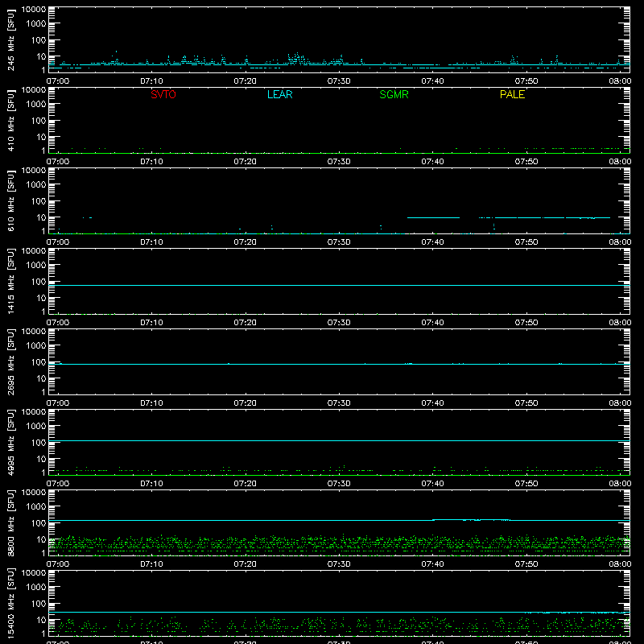Click 07:40 tick label under 2695 MHz panel

(432, 403)
